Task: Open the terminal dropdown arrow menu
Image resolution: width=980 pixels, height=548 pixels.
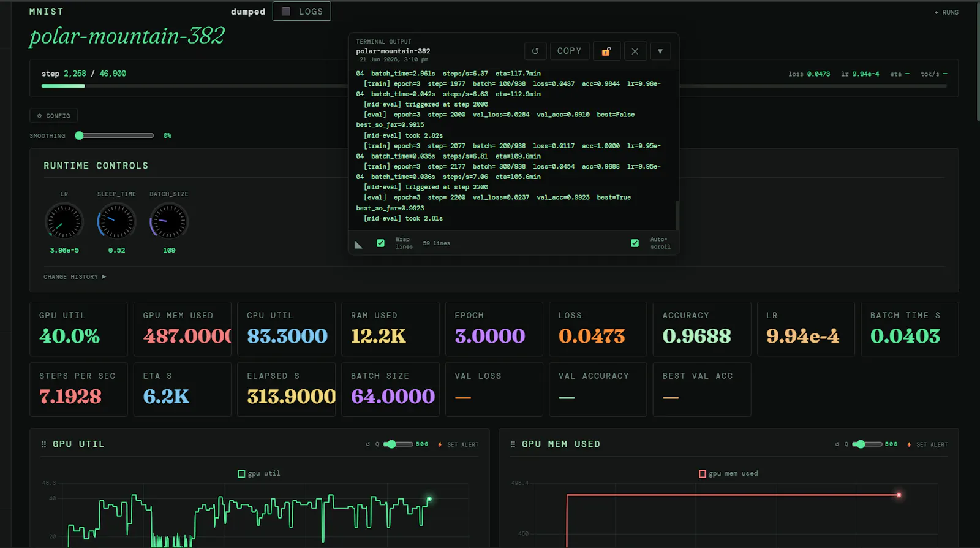Action: click(660, 51)
